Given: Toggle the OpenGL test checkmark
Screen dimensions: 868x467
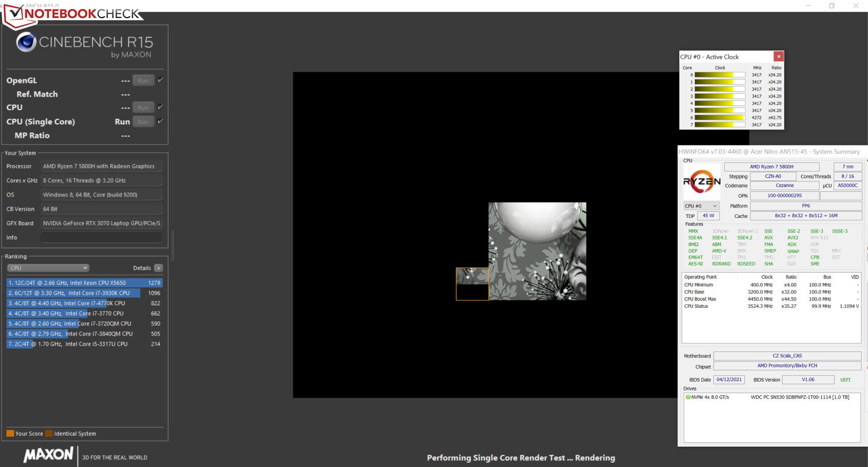Looking at the screenshot, I should (x=160, y=80).
